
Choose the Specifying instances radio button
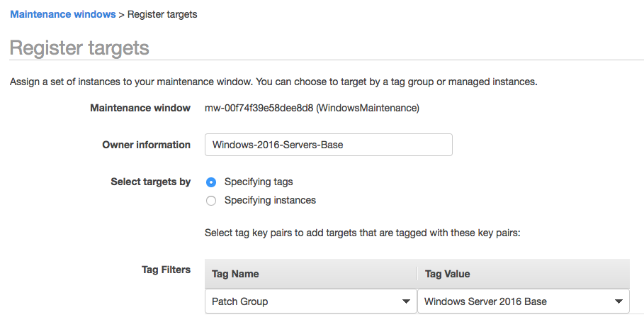pos(211,201)
